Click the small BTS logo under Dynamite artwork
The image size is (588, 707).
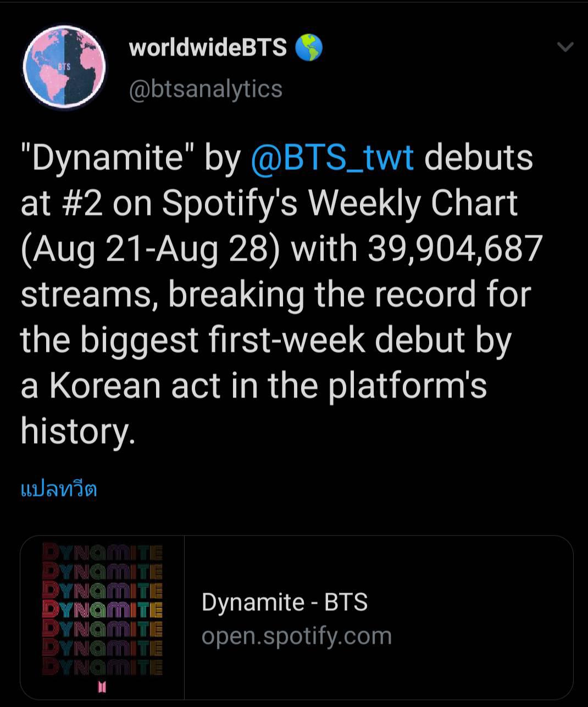click(102, 687)
